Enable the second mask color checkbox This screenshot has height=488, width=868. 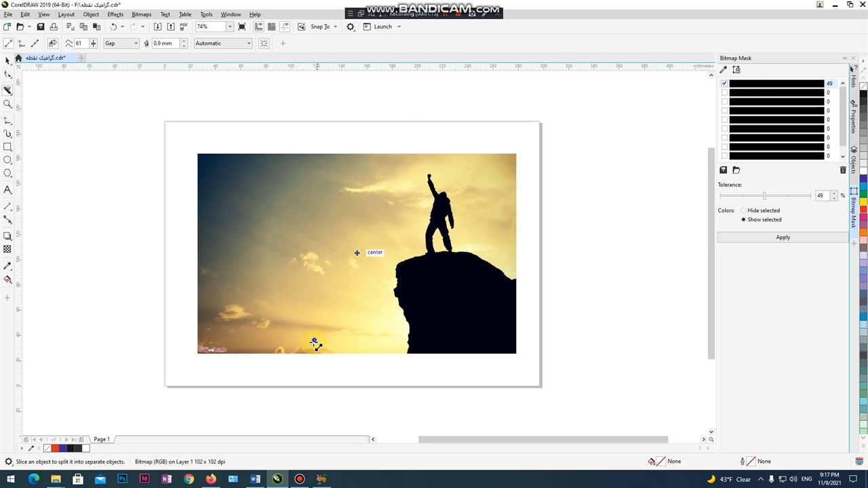tap(724, 92)
